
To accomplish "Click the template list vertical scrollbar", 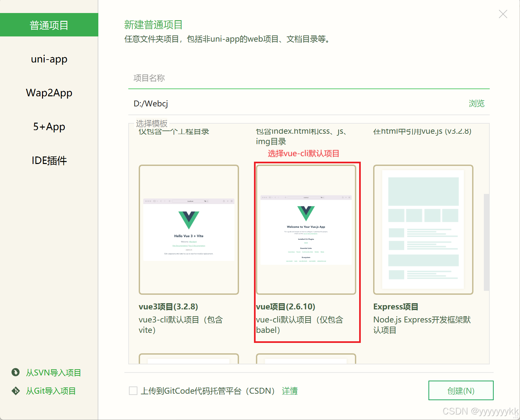I will (x=486, y=242).
